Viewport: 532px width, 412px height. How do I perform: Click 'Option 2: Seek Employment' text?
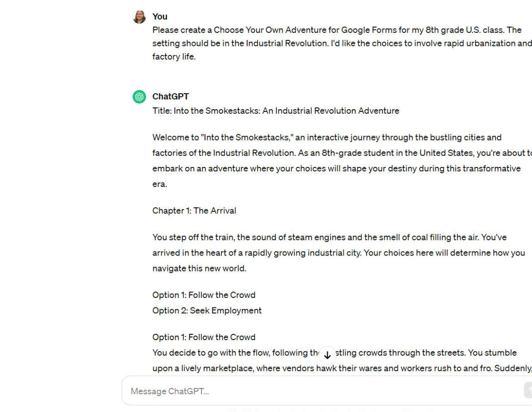pyautogui.click(x=207, y=310)
